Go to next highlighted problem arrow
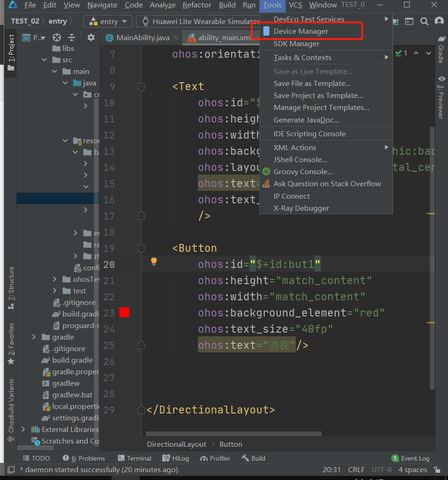Screen dimensions: 448x480 click(x=429, y=53)
